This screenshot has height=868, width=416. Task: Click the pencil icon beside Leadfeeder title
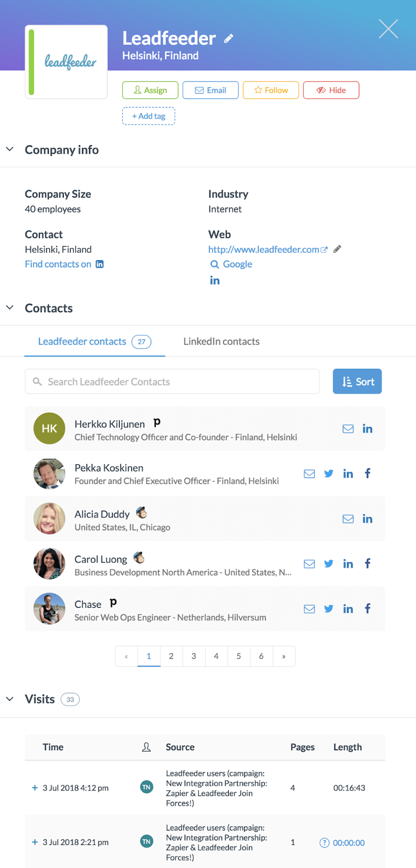click(228, 39)
